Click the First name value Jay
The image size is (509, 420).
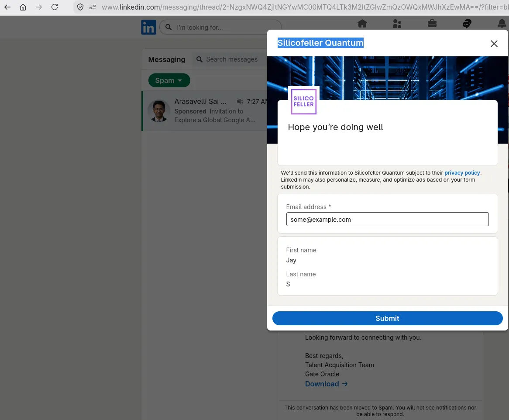pyautogui.click(x=291, y=260)
